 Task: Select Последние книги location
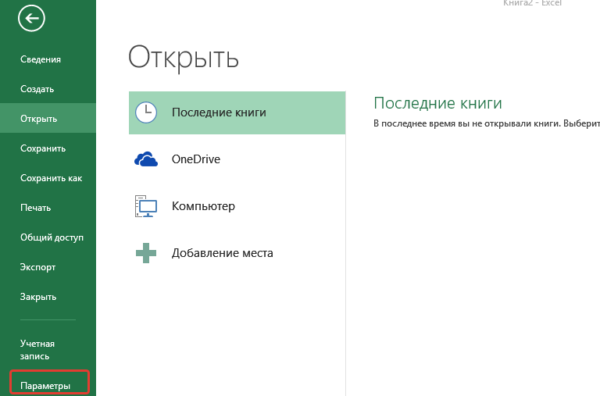(237, 112)
